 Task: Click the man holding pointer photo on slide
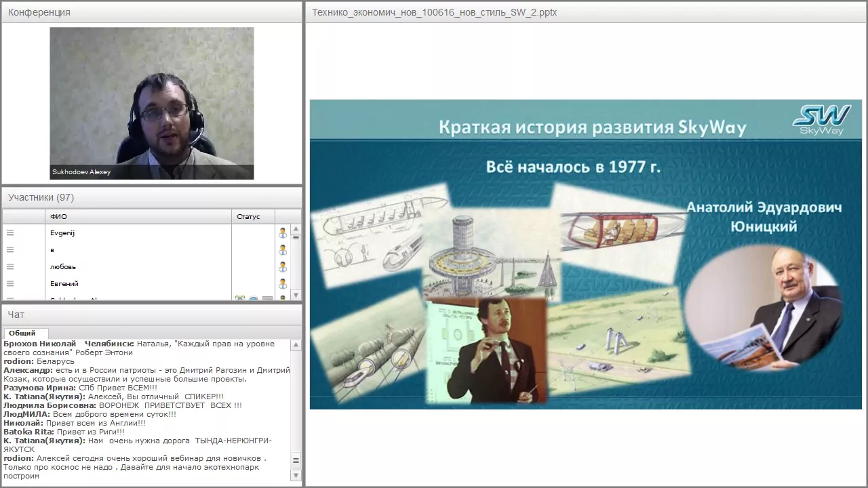tap(486, 350)
